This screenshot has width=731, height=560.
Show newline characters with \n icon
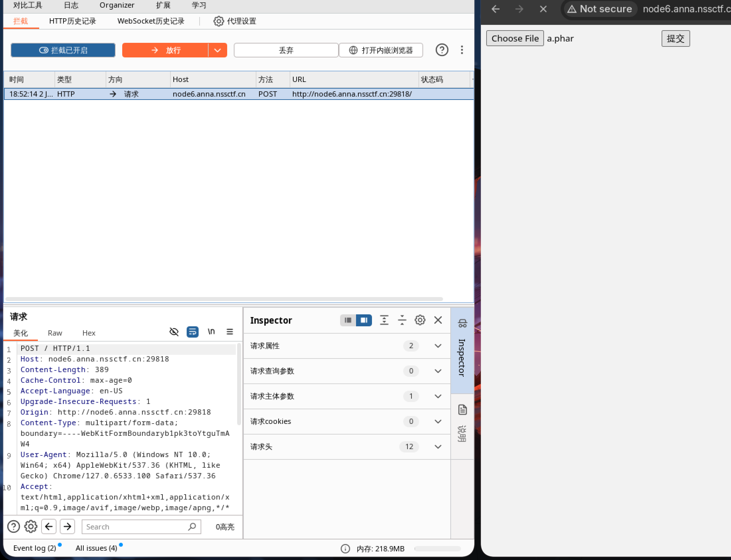coord(211,332)
